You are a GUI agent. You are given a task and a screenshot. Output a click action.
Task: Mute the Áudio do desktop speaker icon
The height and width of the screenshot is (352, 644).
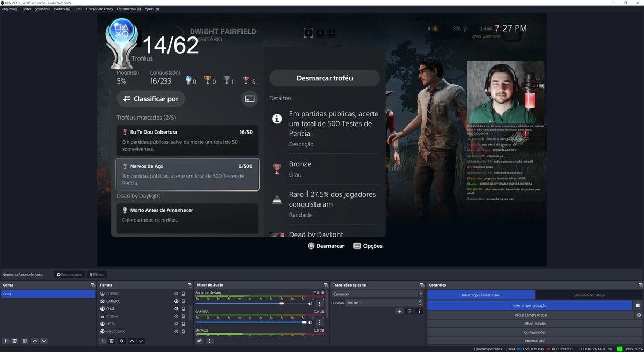[310, 304]
